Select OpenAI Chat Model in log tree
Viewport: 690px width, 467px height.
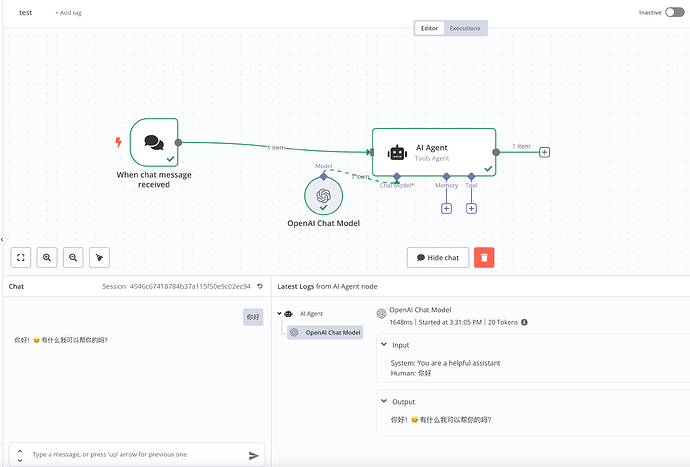click(325, 332)
